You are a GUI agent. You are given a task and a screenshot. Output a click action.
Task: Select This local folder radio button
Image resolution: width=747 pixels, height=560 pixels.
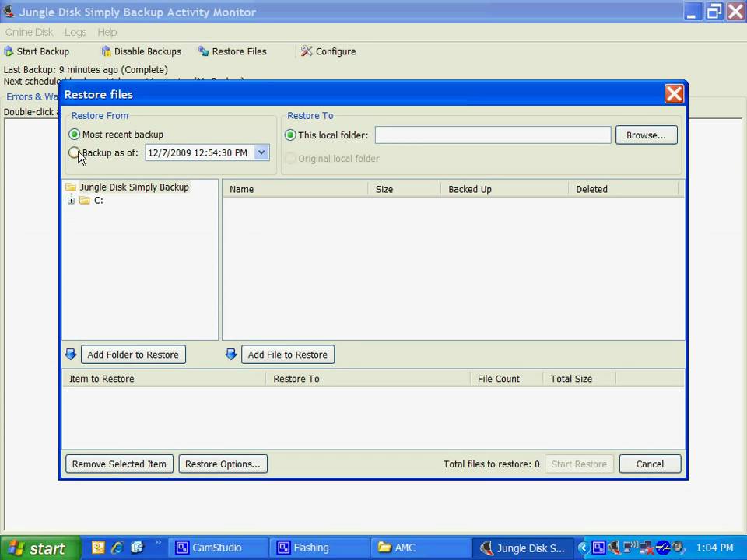[x=290, y=135]
